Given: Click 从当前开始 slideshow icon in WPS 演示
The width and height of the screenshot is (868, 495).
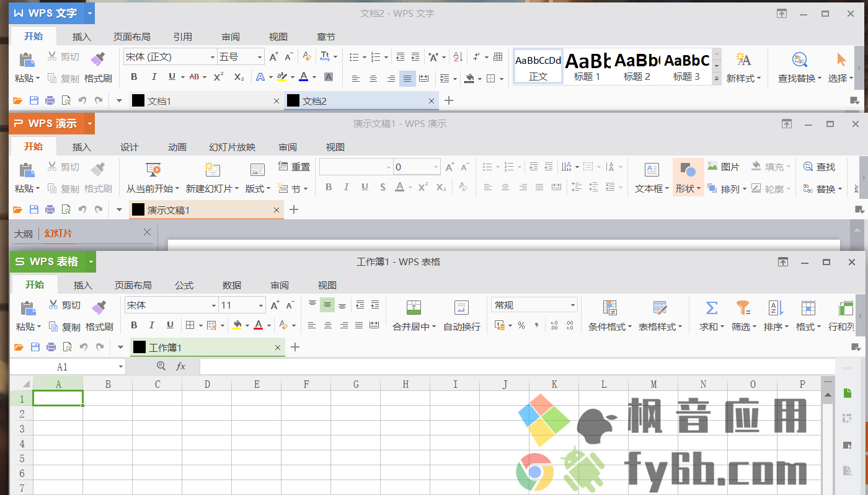Looking at the screenshot, I should click(x=153, y=169).
